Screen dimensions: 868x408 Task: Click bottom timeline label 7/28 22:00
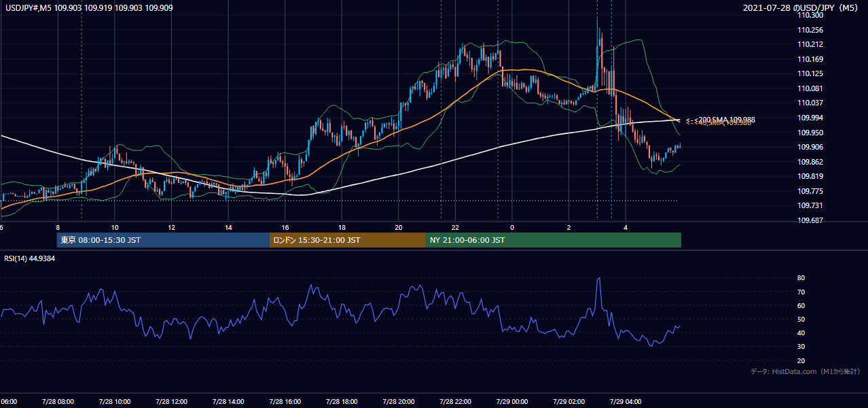pyautogui.click(x=455, y=401)
